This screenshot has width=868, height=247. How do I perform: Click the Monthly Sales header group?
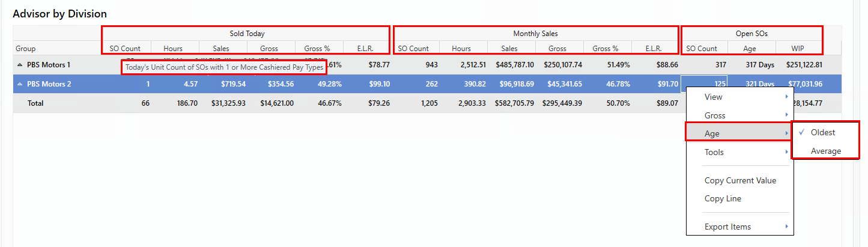pos(535,34)
